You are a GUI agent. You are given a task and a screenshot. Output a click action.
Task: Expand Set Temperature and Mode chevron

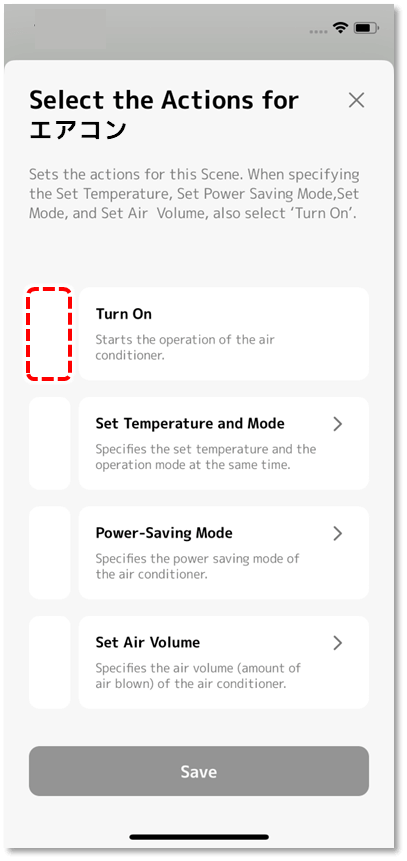[338, 424]
